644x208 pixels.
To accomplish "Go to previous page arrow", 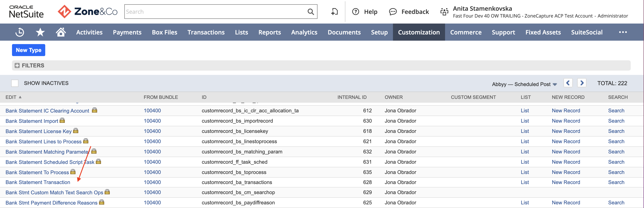I will pos(568,83).
